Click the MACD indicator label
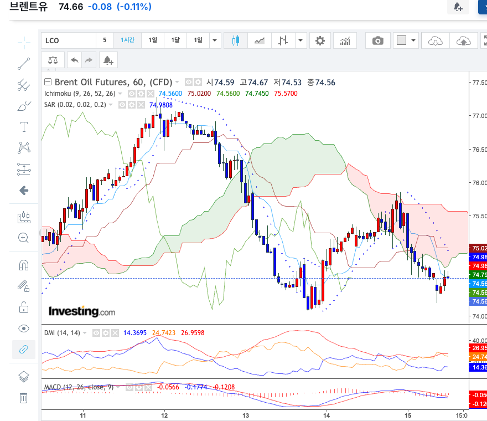This screenshot has height=421, width=487. tap(79, 387)
